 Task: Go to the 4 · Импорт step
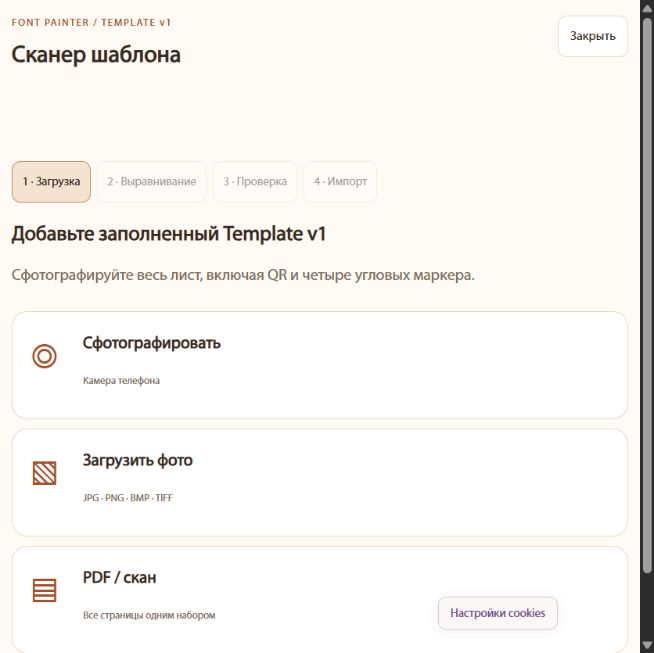[x=340, y=182]
